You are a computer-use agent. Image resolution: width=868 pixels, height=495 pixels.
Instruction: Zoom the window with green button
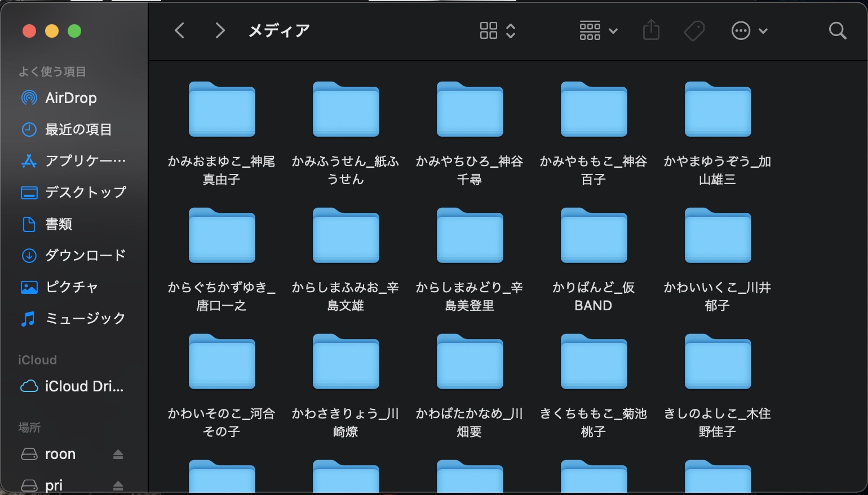point(74,31)
